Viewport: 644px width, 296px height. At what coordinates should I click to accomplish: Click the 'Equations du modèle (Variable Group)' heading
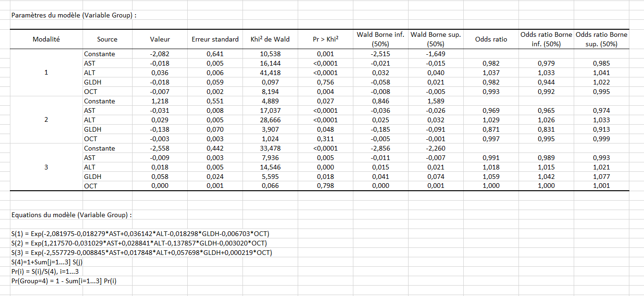[71, 215]
